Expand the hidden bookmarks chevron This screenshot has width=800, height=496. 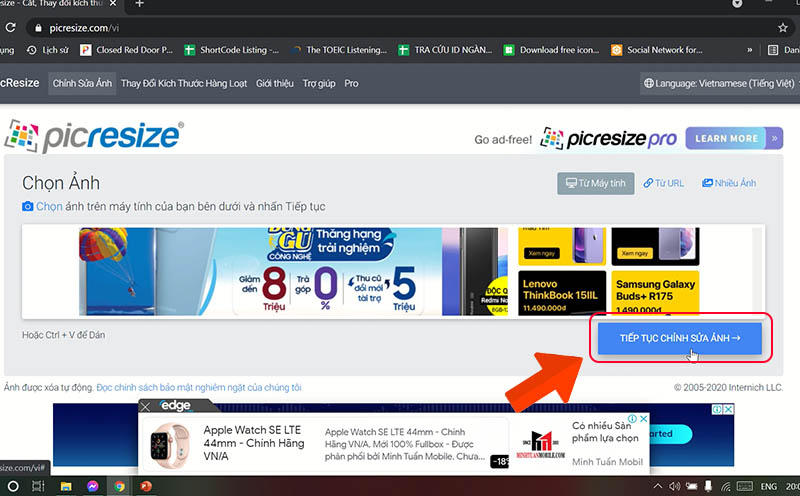click(749, 50)
